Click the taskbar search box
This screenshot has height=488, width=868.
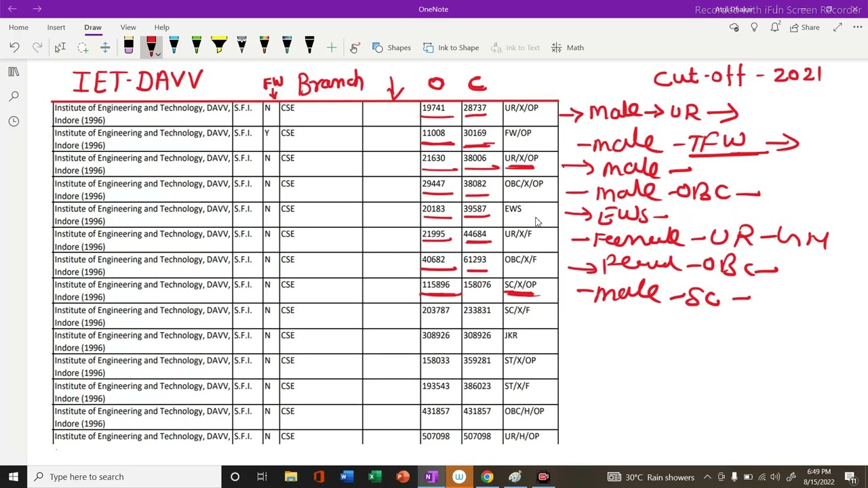[x=124, y=476]
